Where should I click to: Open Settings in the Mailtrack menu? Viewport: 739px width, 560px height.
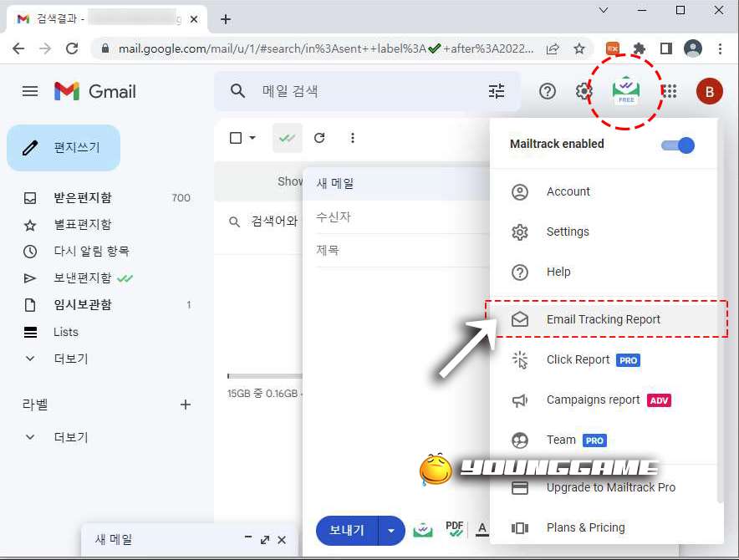tap(604, 232)
